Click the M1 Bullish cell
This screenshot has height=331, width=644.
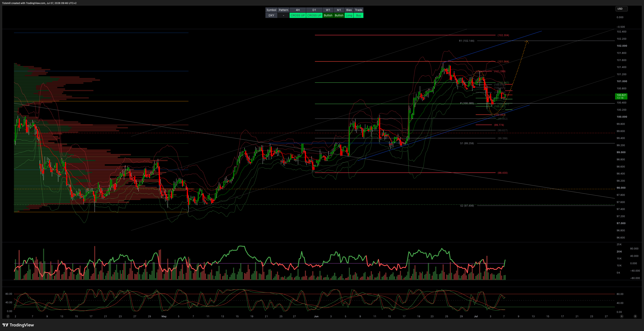pos(339,16)
